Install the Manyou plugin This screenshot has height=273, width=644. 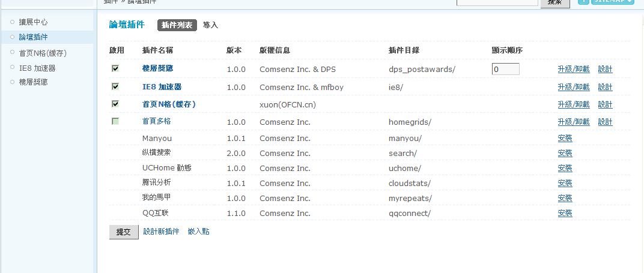pyautogui.click(x=565, y=138)
